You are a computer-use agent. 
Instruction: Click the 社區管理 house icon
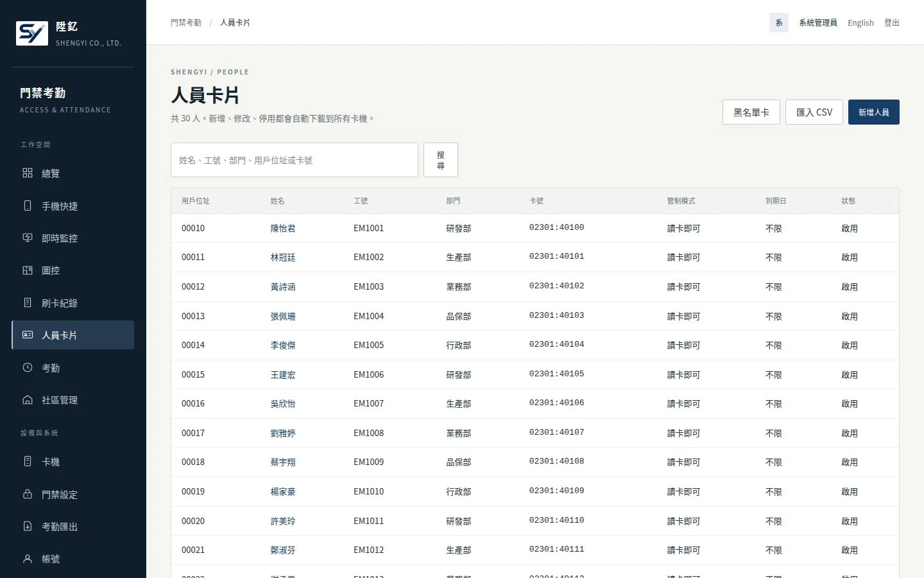click(28, 399)
